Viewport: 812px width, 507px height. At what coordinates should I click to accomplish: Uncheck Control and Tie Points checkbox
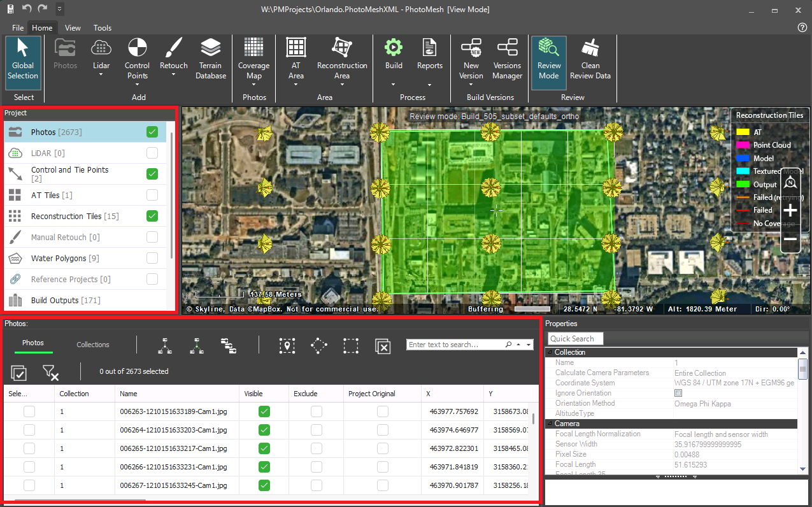(x=152, y=174)
